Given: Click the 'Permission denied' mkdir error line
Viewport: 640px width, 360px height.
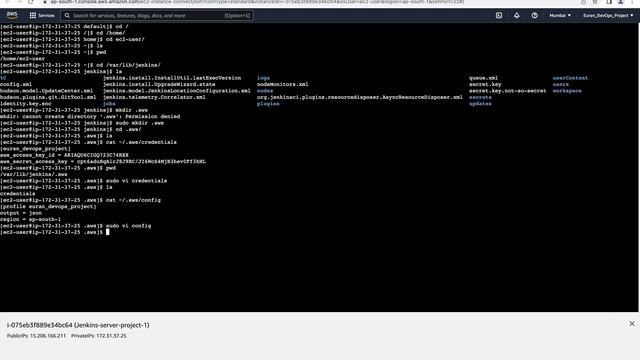Looking at the screenshot, I should 90,117.
